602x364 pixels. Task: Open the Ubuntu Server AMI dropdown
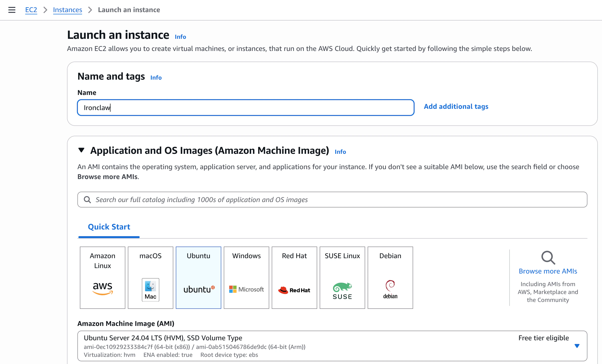tap(577, 346)
